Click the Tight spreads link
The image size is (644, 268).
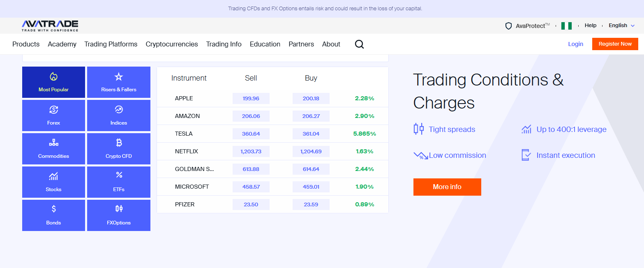pyautogui.click(x=452, y=129)
